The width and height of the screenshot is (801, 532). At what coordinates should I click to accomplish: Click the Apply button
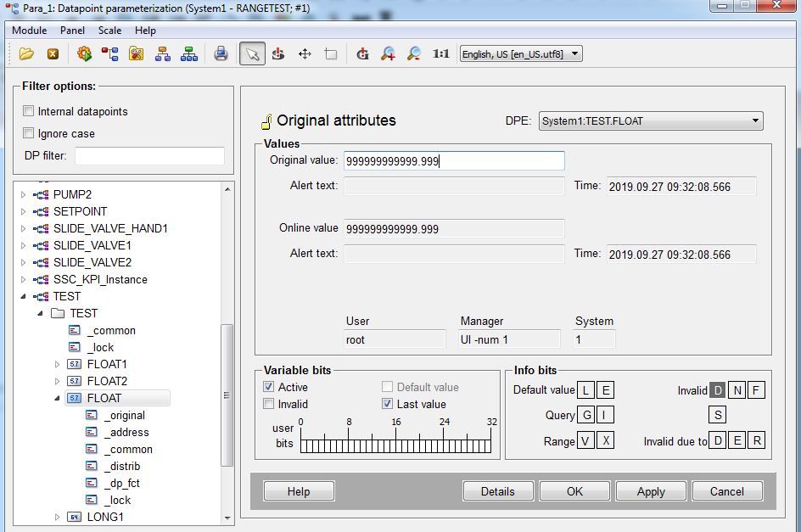pos(651,491)
